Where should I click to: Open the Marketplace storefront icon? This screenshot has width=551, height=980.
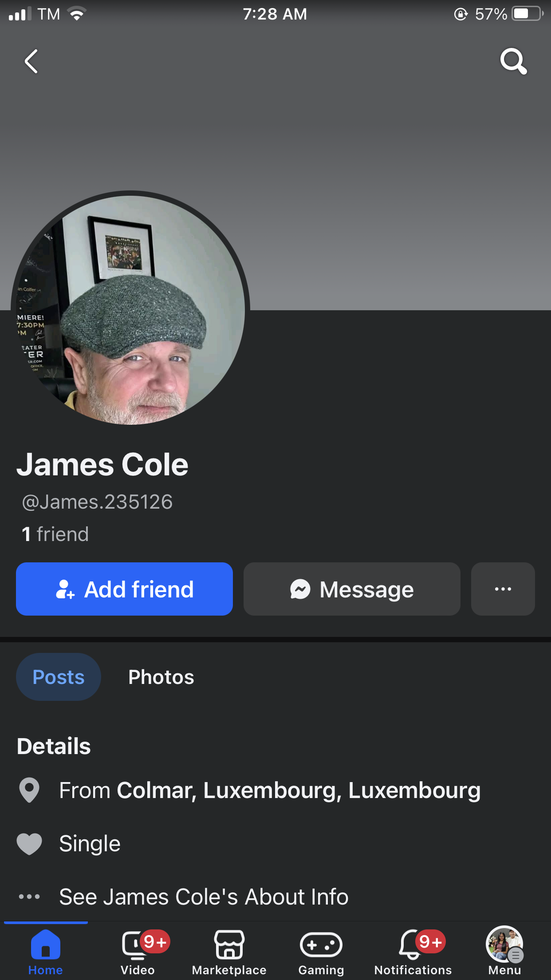[229, 945]
